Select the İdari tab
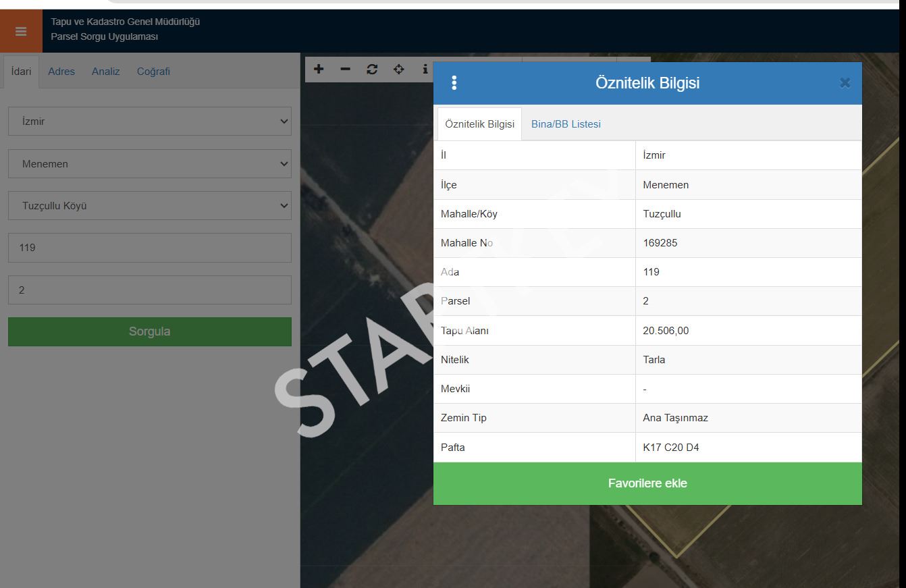The image size is (906, 588). pyautogui.click(x=22, y=72)
